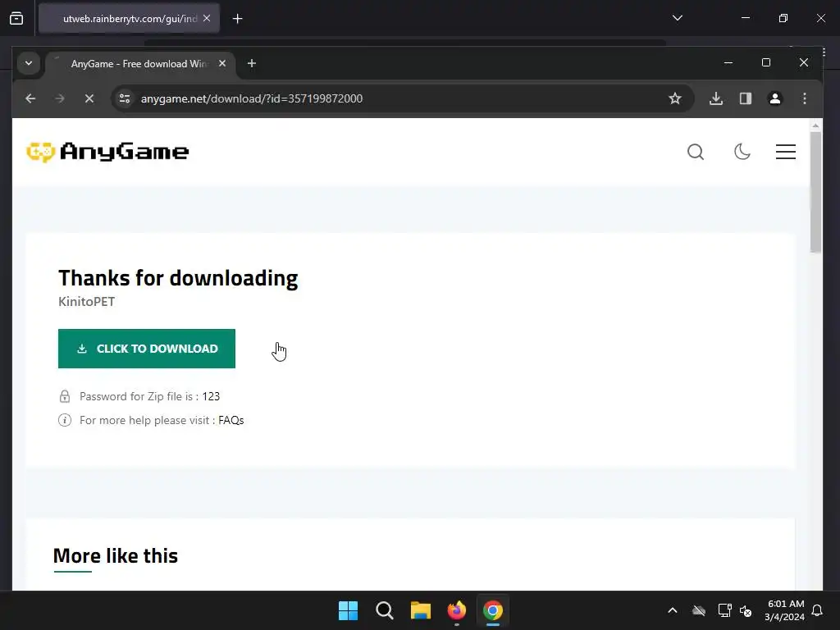This screenshot has width=840, height=630.
Task: Show hidden system tray icons
Action: pos(673,610)
